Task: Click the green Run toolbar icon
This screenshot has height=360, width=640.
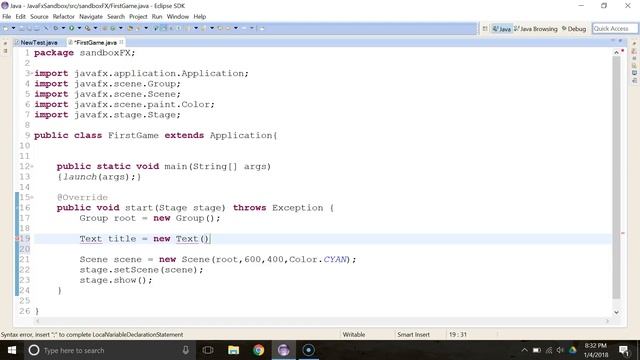Action: pyautogui.click(x=71, y=28)
